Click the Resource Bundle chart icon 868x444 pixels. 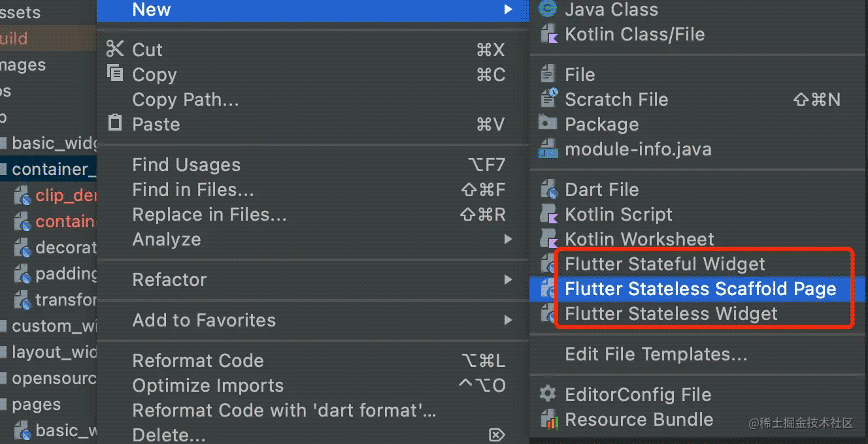click(x=547, y=420)
